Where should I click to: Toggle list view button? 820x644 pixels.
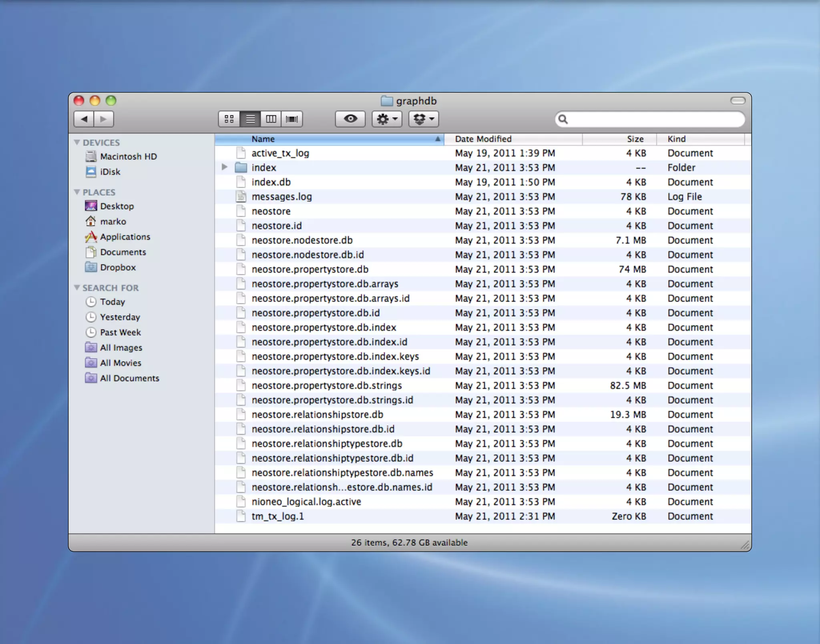pos(250,119)
